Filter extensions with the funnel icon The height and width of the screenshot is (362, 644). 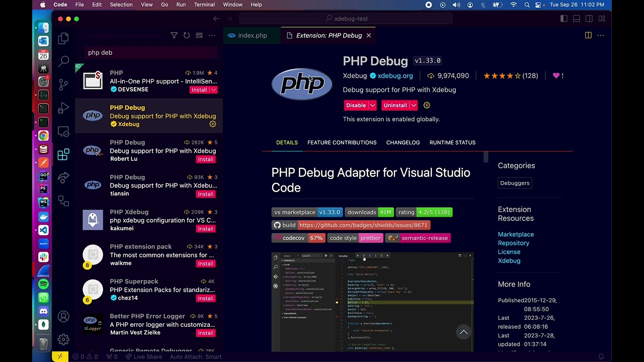(x=174, y=35)
